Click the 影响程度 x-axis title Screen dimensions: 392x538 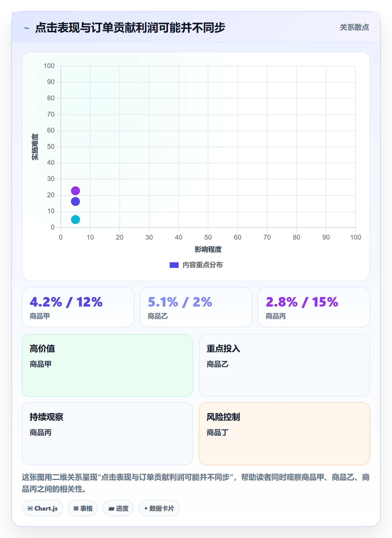pos(208,249)
